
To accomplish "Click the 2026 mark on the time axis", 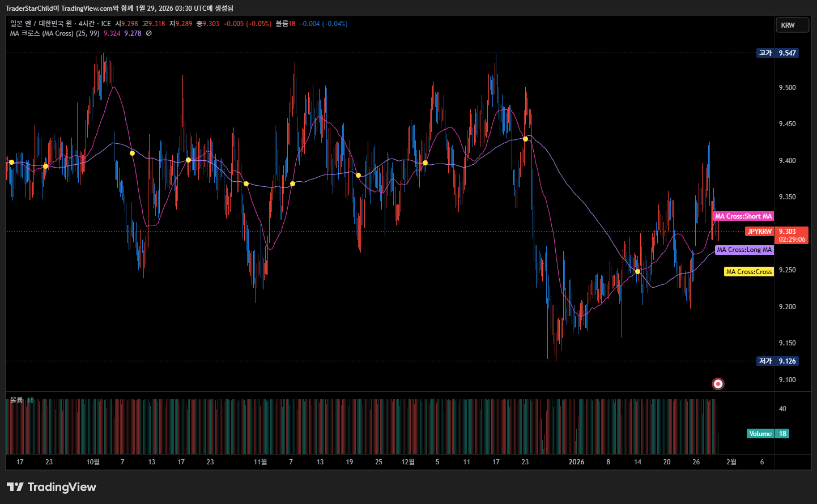I will pos(576,462).
